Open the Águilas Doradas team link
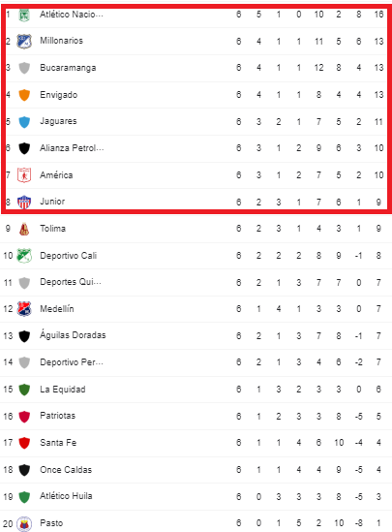Image resolution: width=392 pixels, height=532 pixels. [x=73, y=335]
